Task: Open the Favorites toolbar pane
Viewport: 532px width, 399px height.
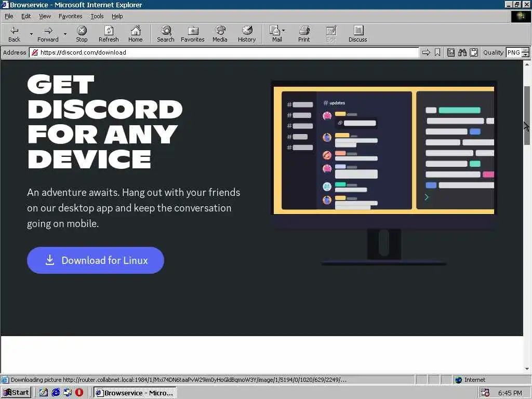Action: click(193, 34)
